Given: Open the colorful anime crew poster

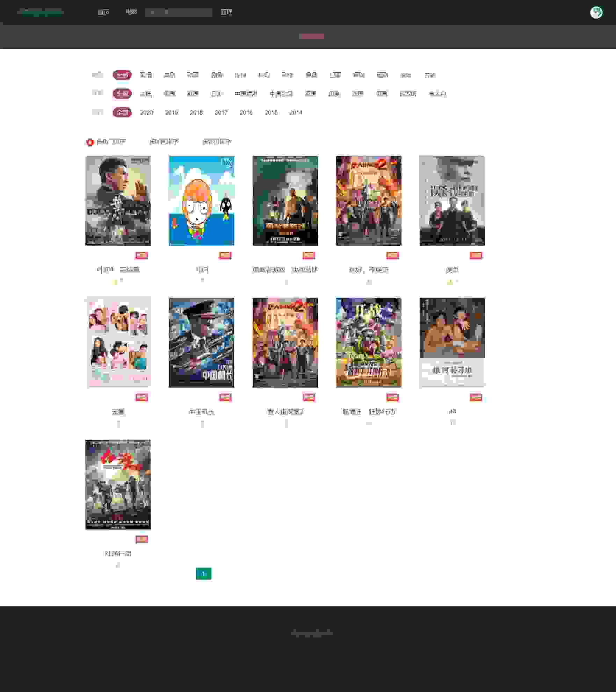Looking at the screenshot, I should click(369, 343).
